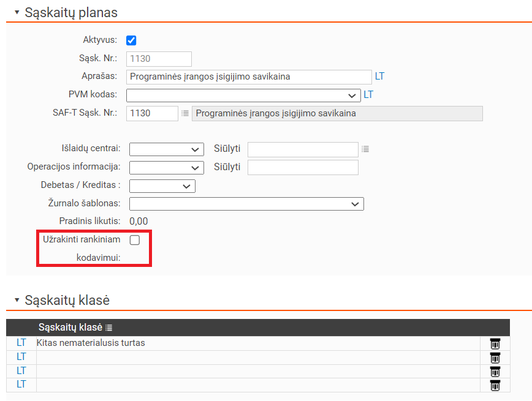Click list icon in Sąskaitų klasė header
This screenshot has height=401, width=532.
click(x=108, y=328)
